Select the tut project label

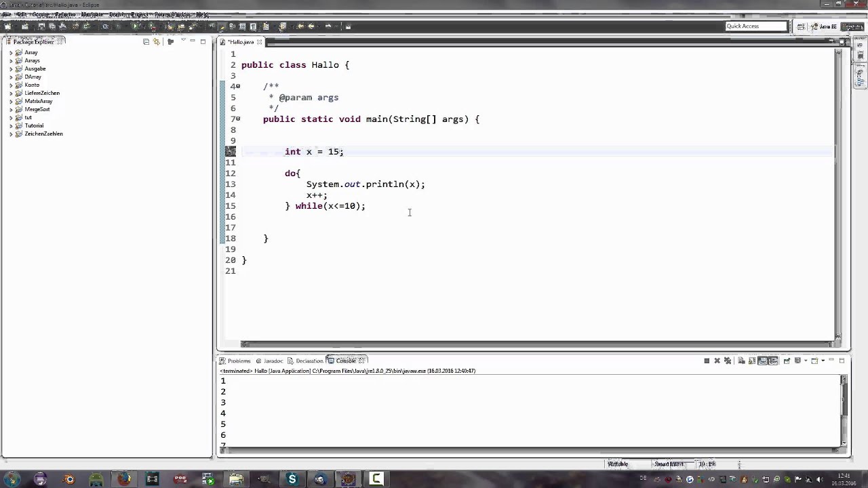tap(28, 117)
